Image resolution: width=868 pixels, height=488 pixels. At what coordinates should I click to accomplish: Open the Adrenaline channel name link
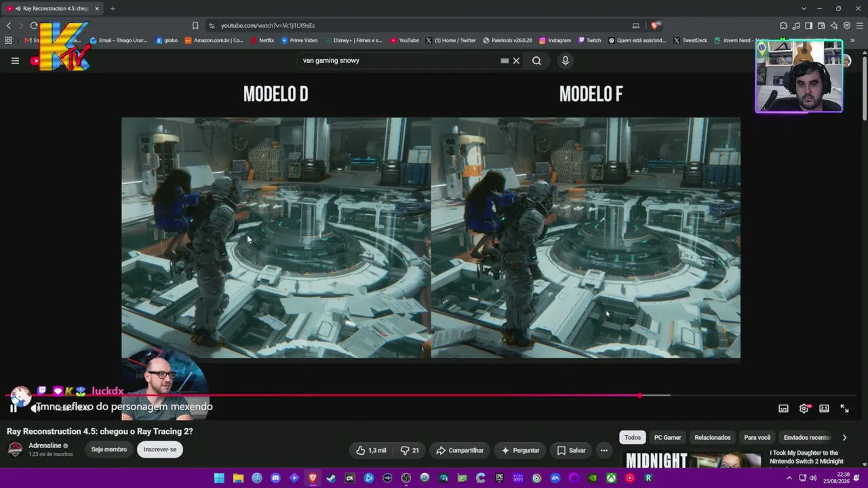coord(45,445)
